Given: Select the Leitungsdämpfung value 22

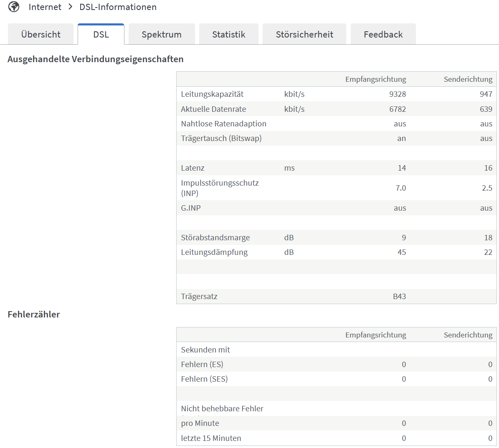Looking at the screenshot, I should coord(489,252).
